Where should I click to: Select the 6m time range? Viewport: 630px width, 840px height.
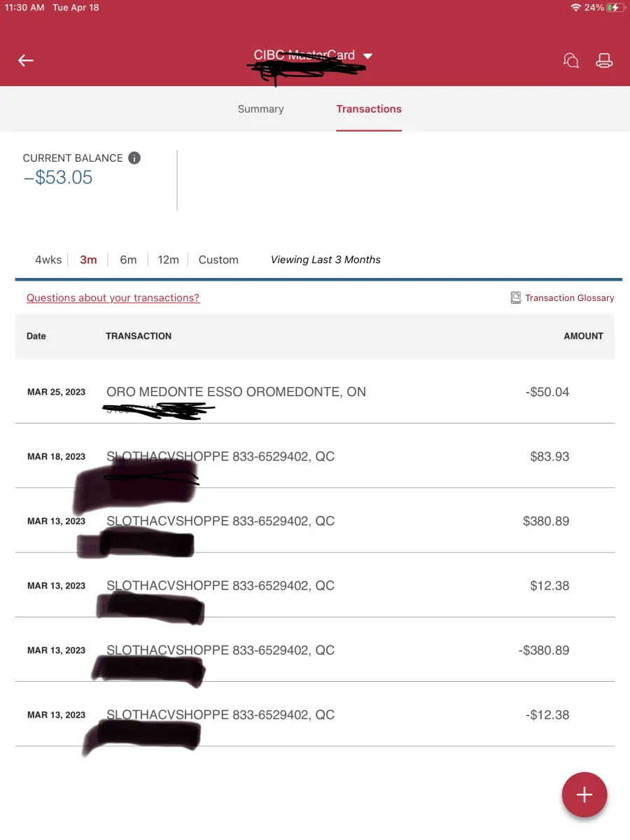[128, 260]
